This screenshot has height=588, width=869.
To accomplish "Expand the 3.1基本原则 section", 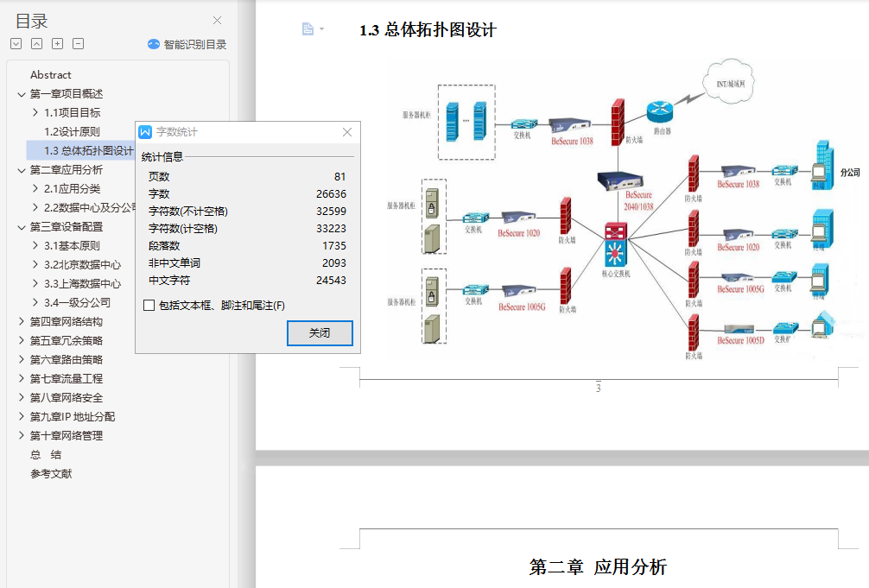I will click(x=35, y=245).
